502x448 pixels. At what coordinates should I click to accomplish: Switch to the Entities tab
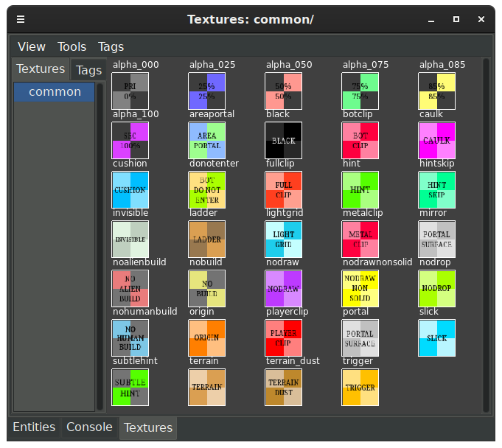coord(34,427)
